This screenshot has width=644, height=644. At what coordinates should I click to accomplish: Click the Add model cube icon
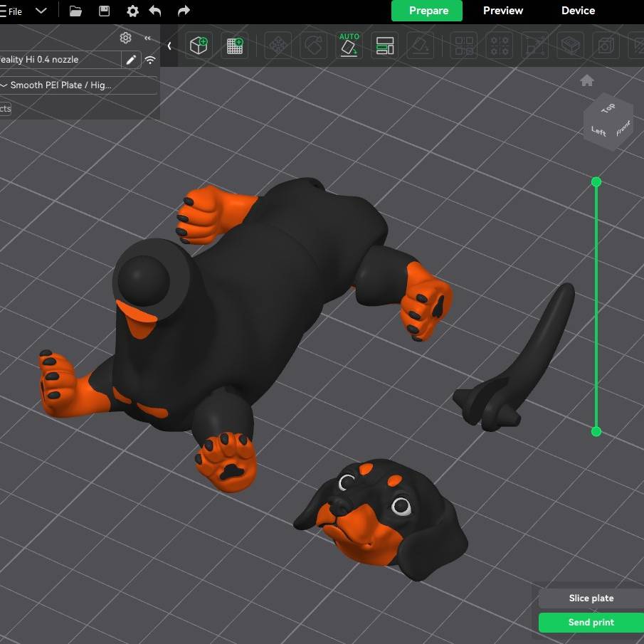coord(197,46)
